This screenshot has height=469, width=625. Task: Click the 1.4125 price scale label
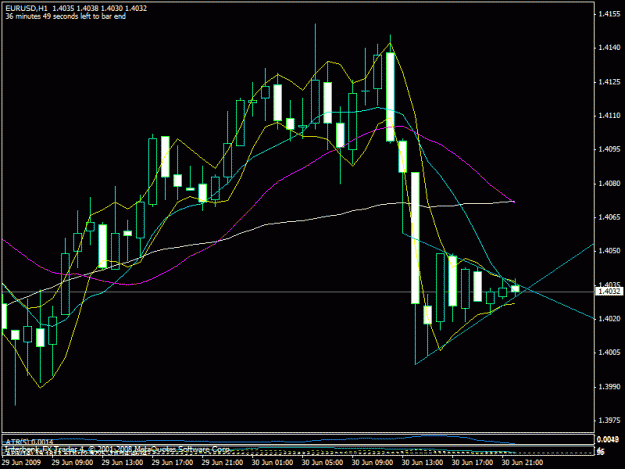click(609, 82)
